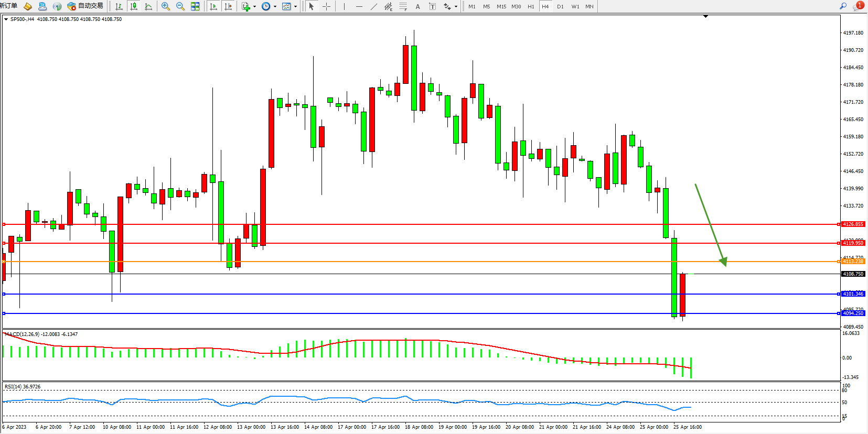Viewport: 868px width, 434px height.
Task: Select the crosshair tool
Action: coord(326,6)
